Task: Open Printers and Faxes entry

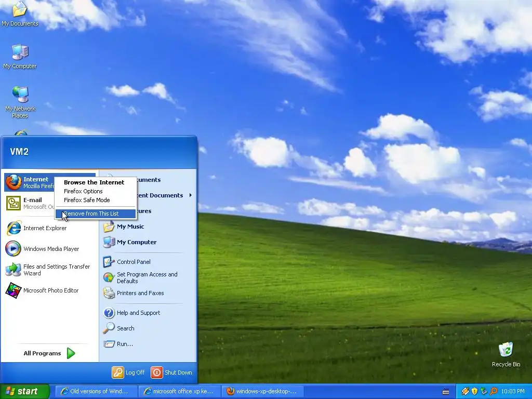Action: [148, 293]
